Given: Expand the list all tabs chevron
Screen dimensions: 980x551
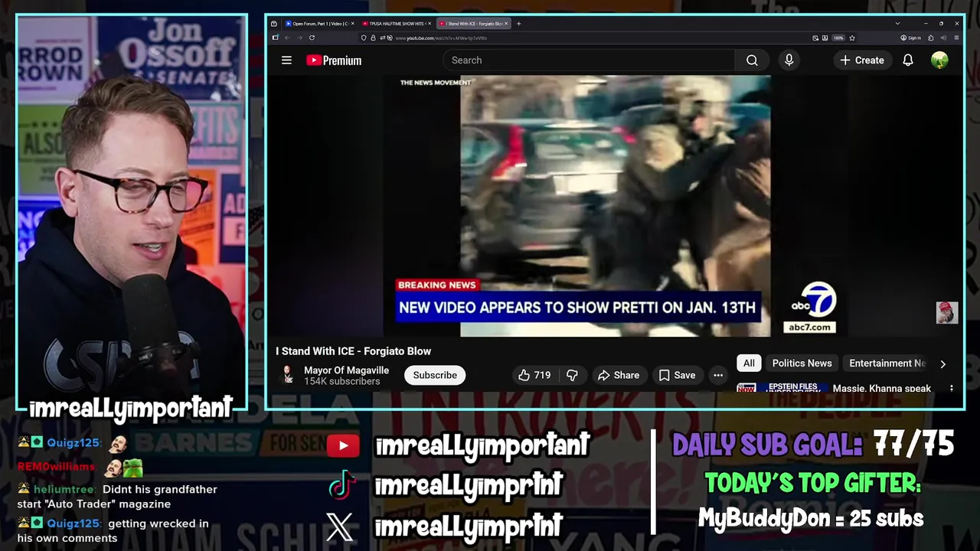Looking at the screenshot, I should pyautogui.click(x=897, y=23).
